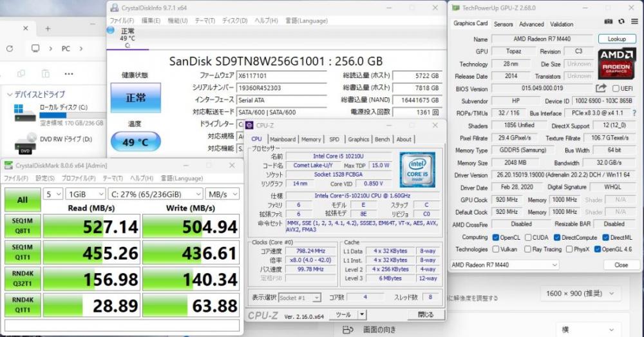The image size is (644, 337).
Task: Run the RND4K Q32T1 test button
Action: click(23, 278)
